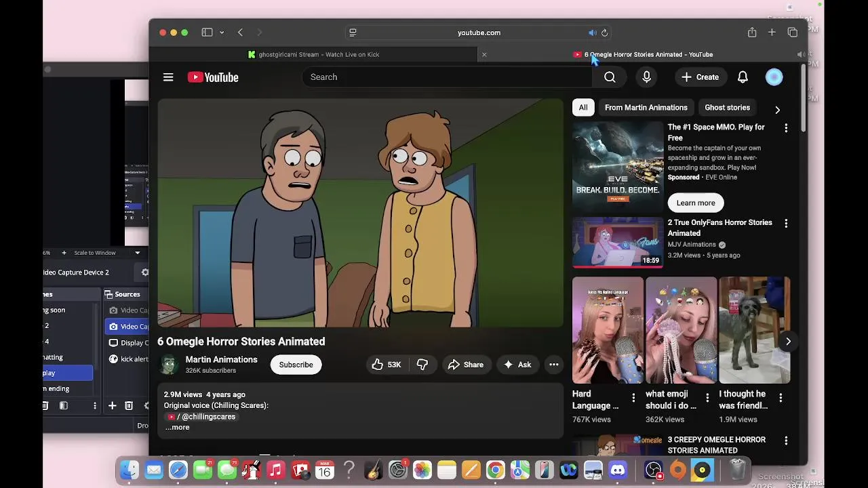Open Safari Share menu
The image size is (868, 488).
tap(752, 33)
